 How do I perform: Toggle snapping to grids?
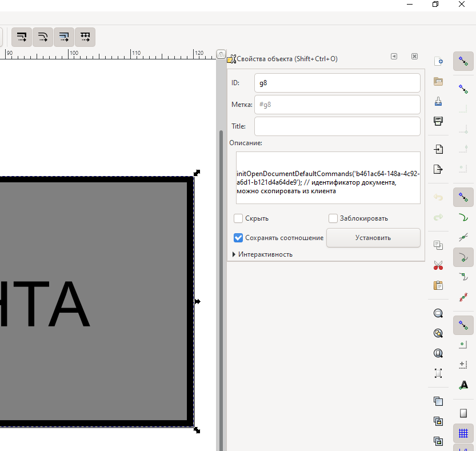(463, 433)
